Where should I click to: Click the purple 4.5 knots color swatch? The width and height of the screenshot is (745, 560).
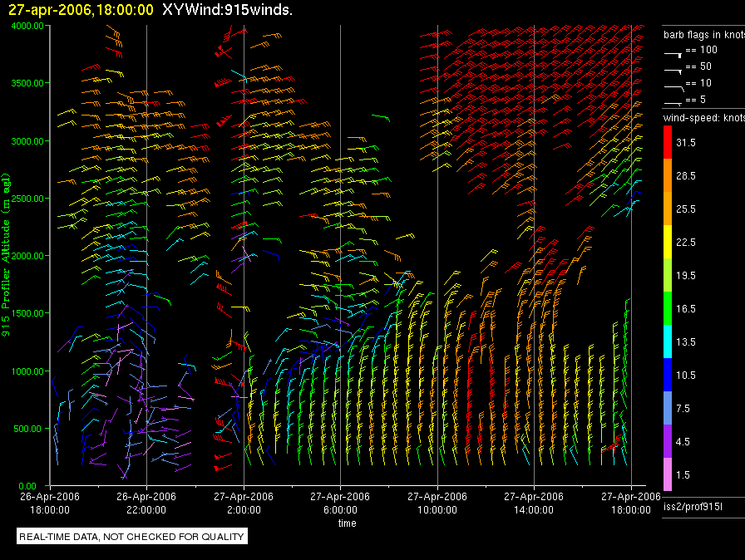pyautogui.click(x=668, y=441)
